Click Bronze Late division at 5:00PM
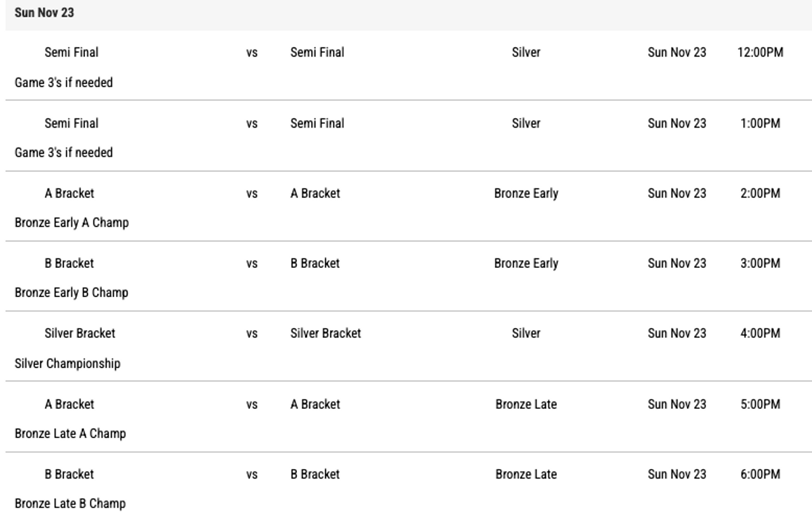Viewport: 812px width, 518px height. tap(526, 404)
